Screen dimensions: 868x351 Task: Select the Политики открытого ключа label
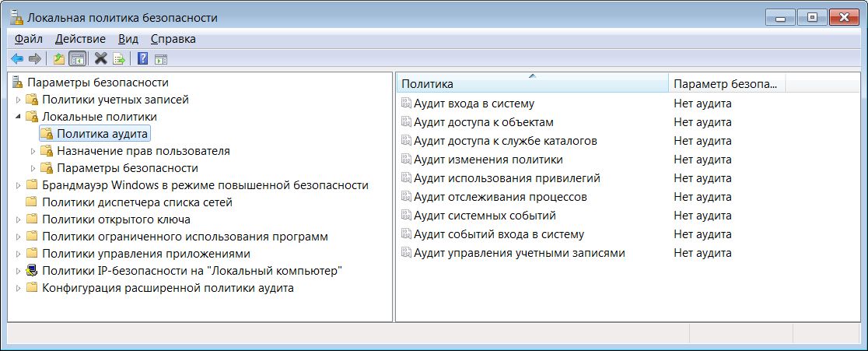point(116,219)
